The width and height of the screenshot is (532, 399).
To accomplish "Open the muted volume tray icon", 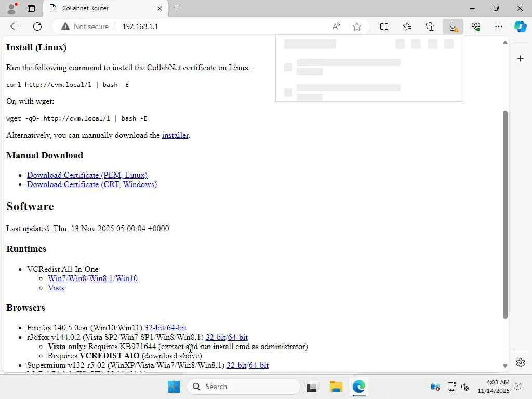I will pos(465,387).
